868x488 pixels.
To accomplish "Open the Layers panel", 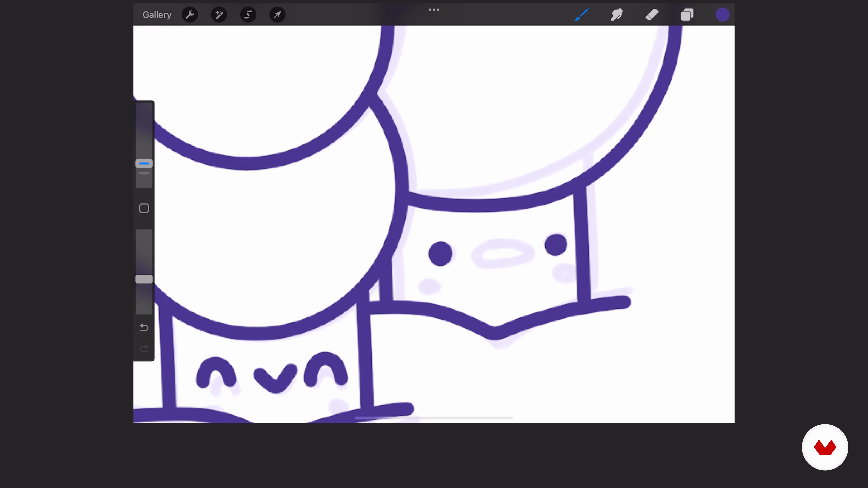I will (x=687, y=15).
